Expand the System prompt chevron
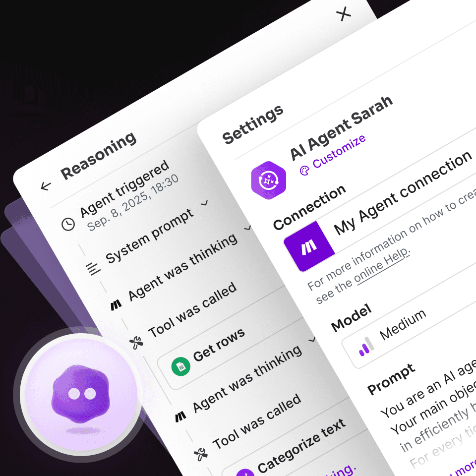This screenshot has width=476, height=476. (205, 202)
